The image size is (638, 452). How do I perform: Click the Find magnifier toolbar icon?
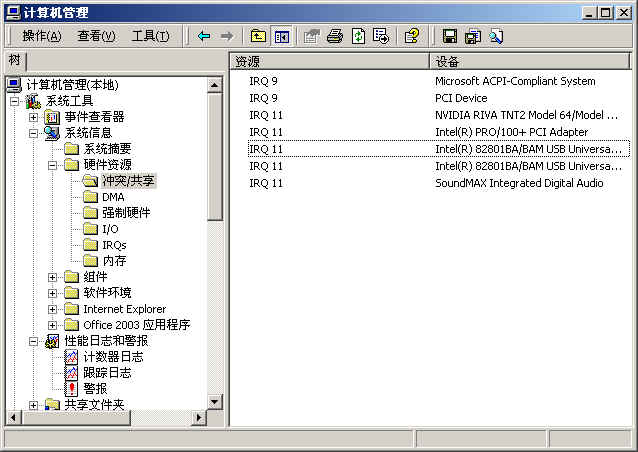point(496,37)
